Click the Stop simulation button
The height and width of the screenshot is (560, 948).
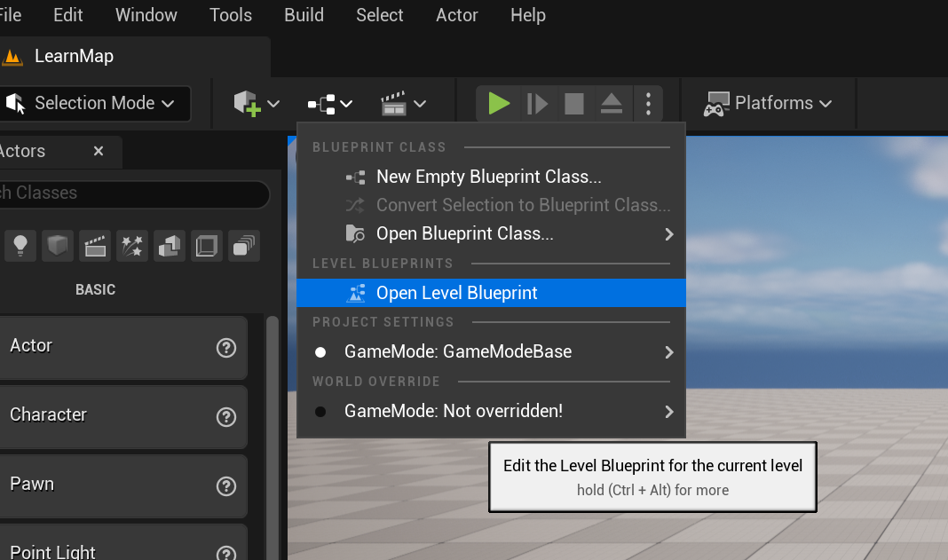574,104
